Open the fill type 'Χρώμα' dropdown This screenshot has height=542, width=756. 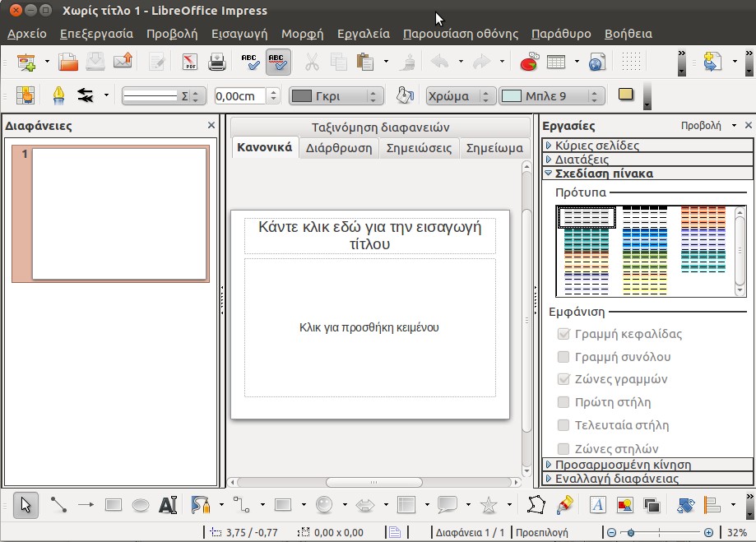460,96
